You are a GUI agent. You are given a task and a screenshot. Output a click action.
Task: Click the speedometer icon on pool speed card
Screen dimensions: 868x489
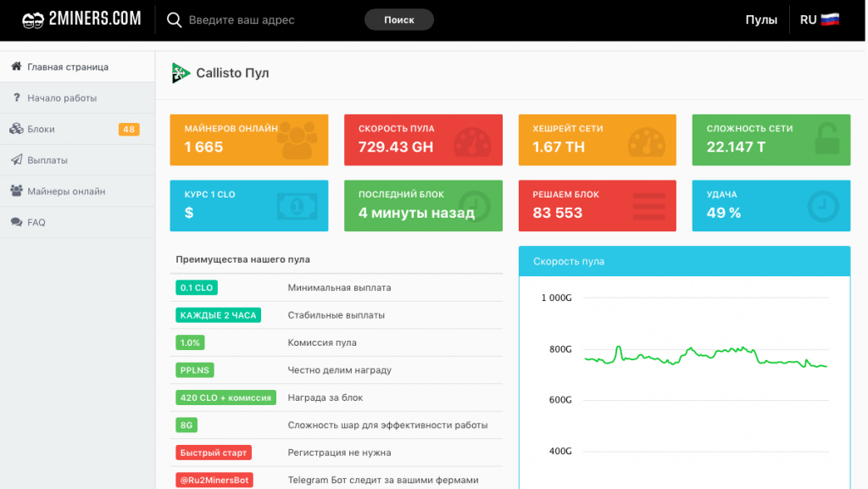[x=470, y=141]
